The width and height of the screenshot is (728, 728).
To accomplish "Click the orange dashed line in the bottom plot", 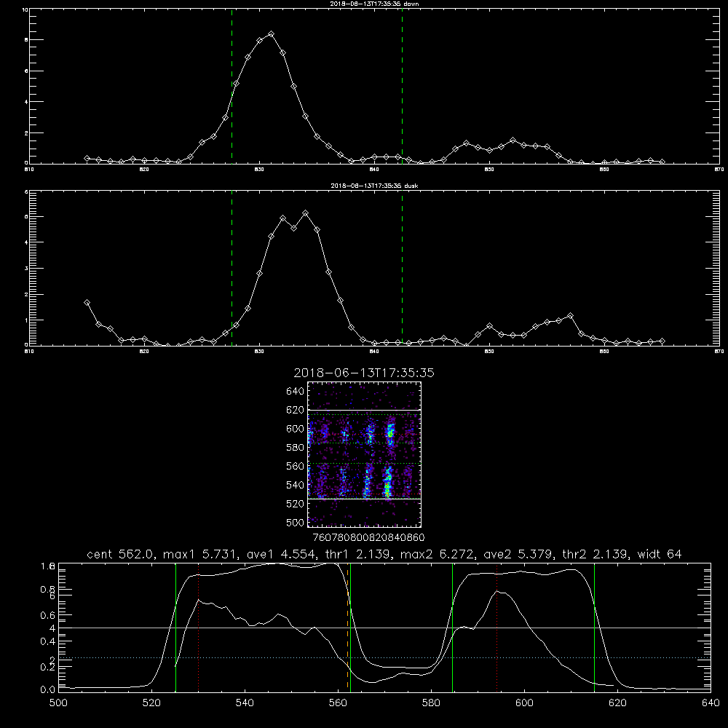I will click(x=347, y=627).
